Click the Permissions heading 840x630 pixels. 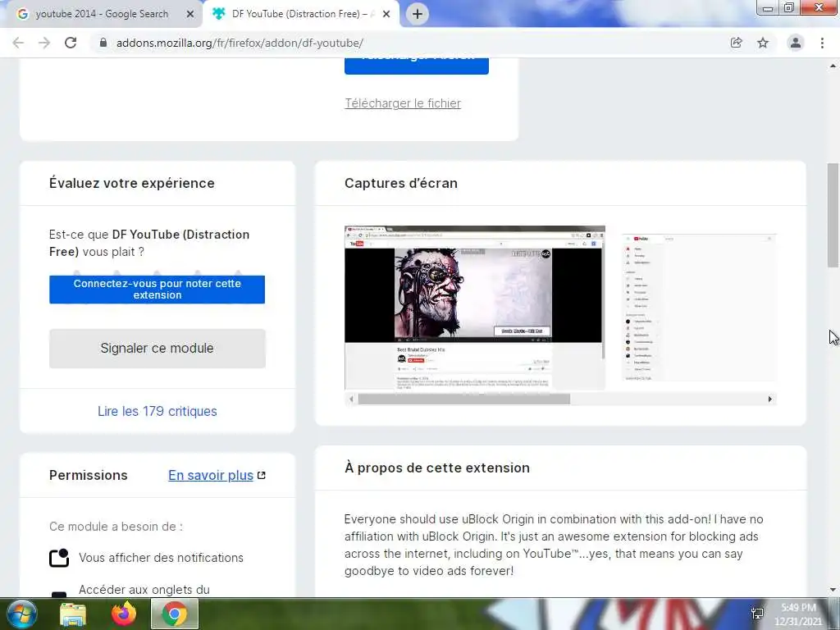(x=89, y=475)
